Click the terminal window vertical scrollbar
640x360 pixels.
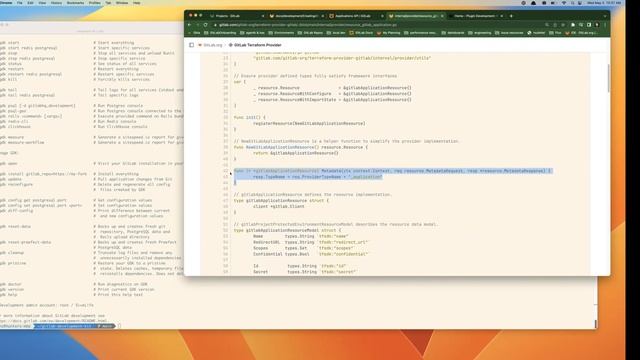pyautogui.click(x=596, y=324)
